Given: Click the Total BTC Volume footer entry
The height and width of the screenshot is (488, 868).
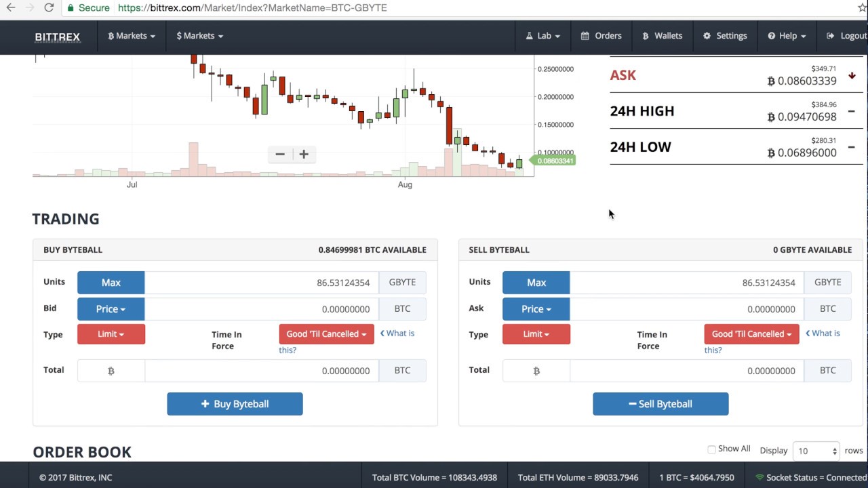Looking at the screenshot, I should click(435, 477).
